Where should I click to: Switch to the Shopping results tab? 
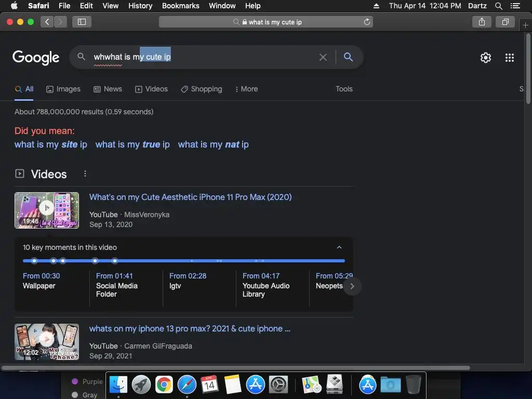pos(202,89)
